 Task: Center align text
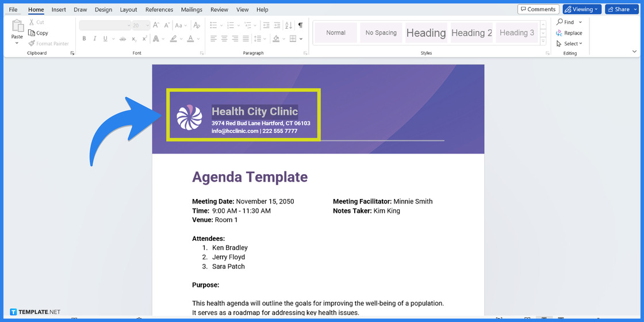224,39
